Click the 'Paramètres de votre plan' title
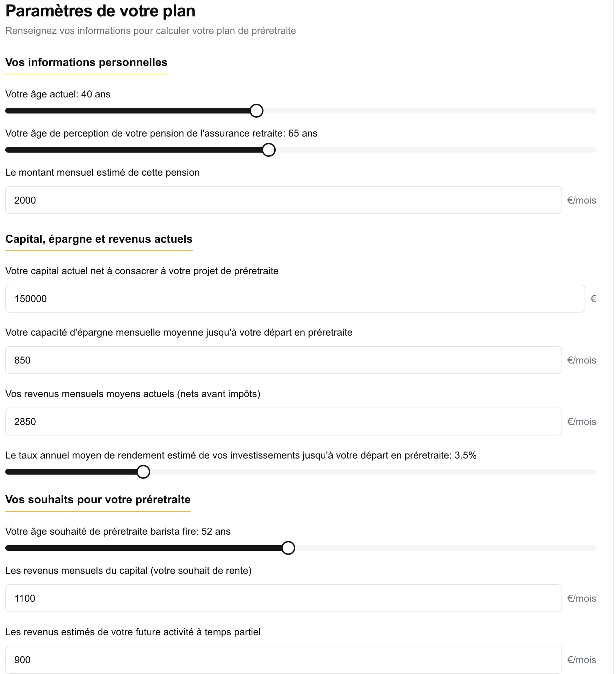This screenshot has height=674, width=616. point(100,11)
